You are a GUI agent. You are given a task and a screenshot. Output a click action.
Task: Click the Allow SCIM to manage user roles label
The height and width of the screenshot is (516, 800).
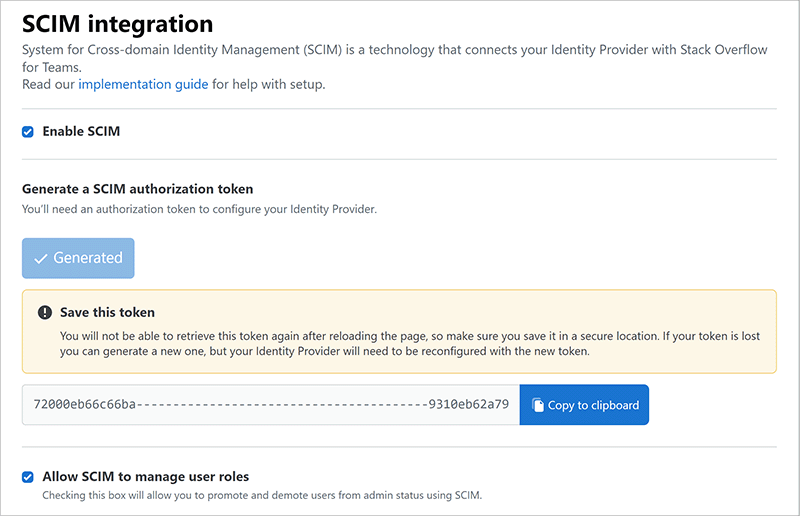click(x=145, y=477)
